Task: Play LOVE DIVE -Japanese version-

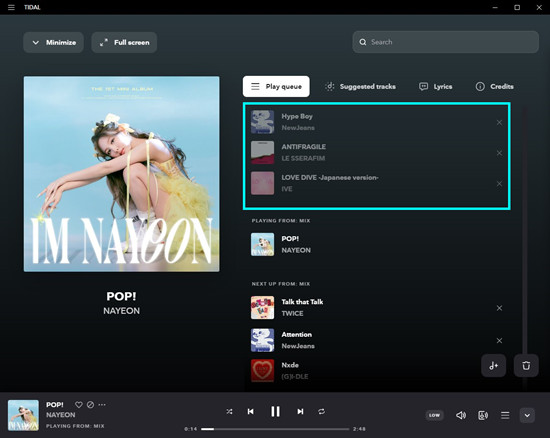Action: (x=376, y=183)
